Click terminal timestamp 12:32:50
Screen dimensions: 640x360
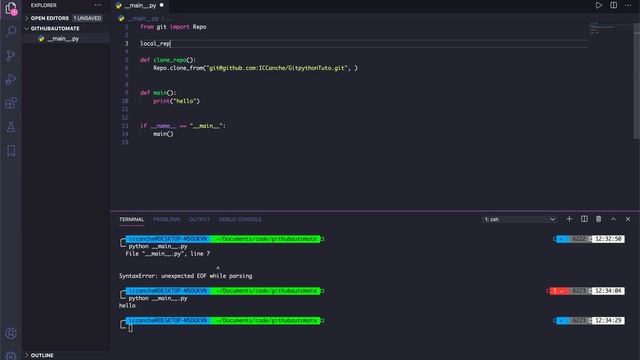tap(608, 239)
